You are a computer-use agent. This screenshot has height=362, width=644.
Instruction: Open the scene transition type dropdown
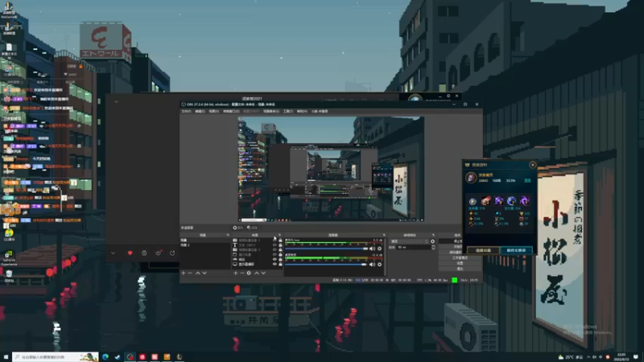click(410, 241)
